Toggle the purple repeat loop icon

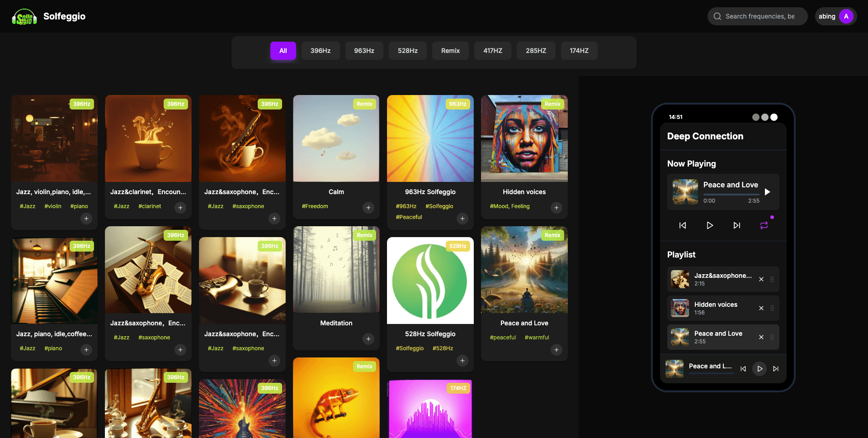coord(764,225)
